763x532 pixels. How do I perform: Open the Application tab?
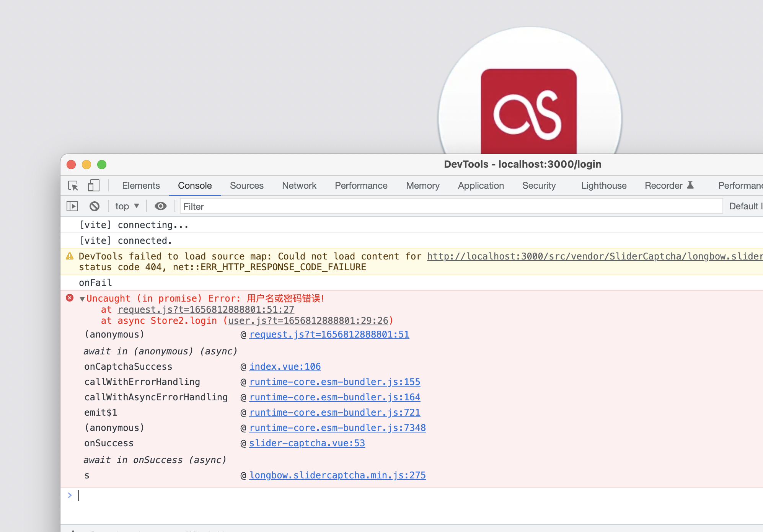pyautogui.click(x=481, y=186)
